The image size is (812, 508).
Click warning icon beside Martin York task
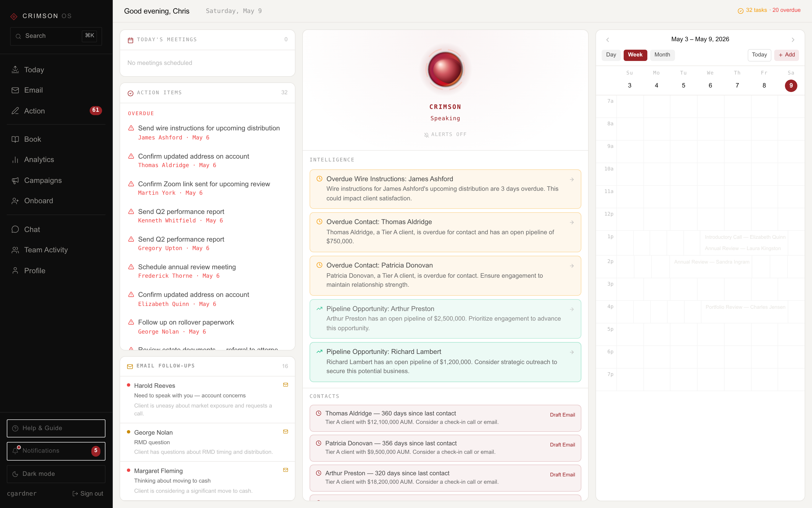click(131, 184)
